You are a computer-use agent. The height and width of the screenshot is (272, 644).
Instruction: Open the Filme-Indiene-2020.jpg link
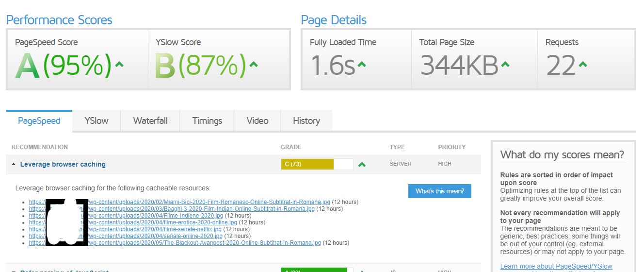(x=126, y=216)
